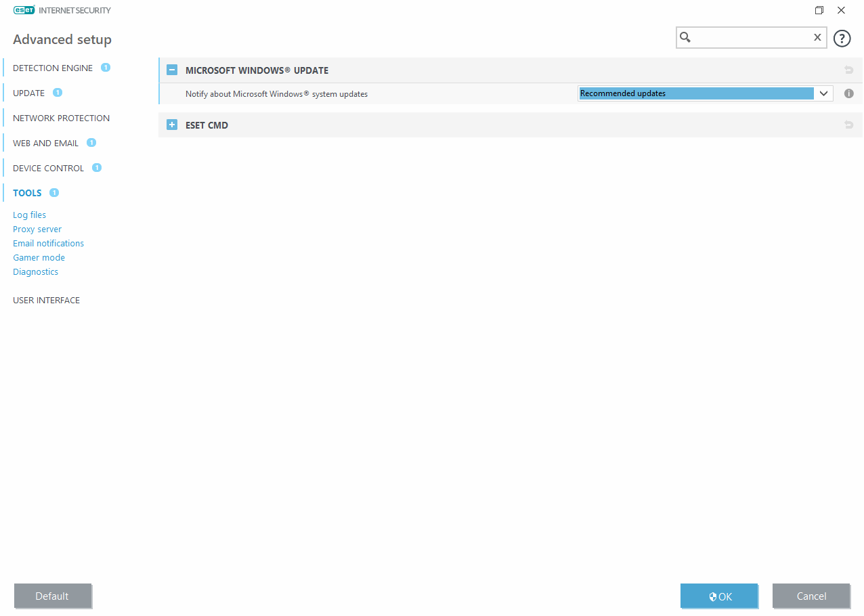Open Log files sub-item

[x=29, y=215]
